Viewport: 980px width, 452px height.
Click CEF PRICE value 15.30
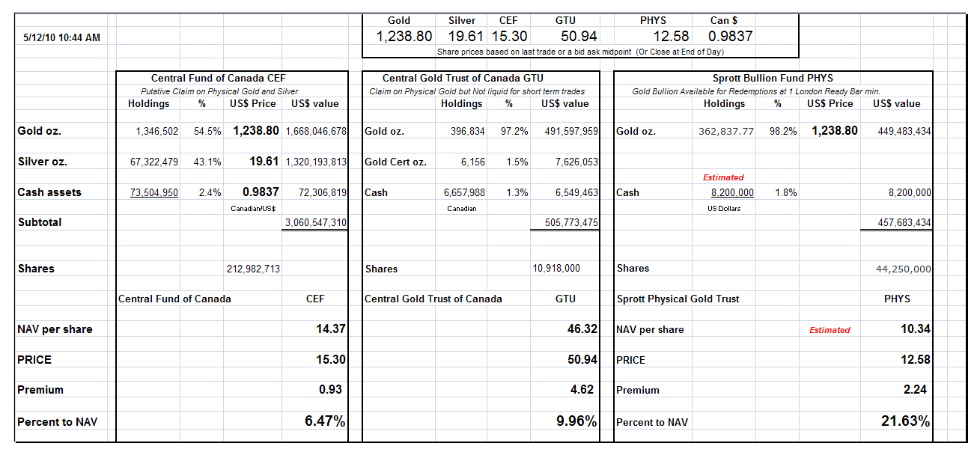[x=330, y=359]
